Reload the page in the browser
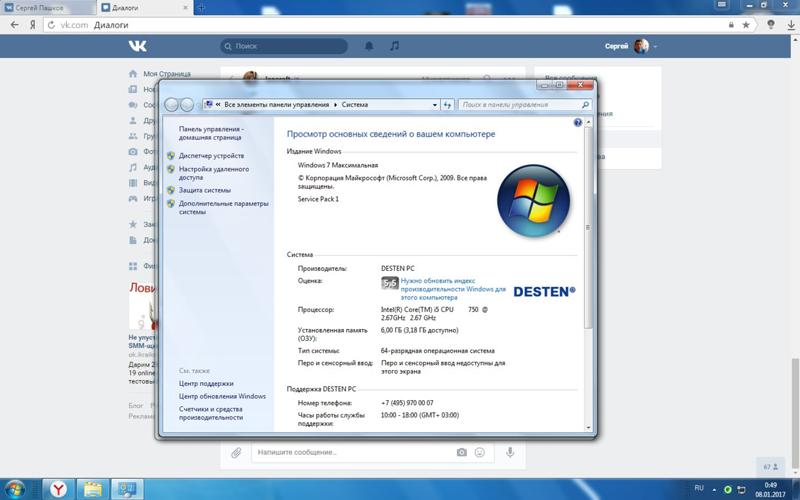The width and height of the screenshot is (800, 500). 51,24
